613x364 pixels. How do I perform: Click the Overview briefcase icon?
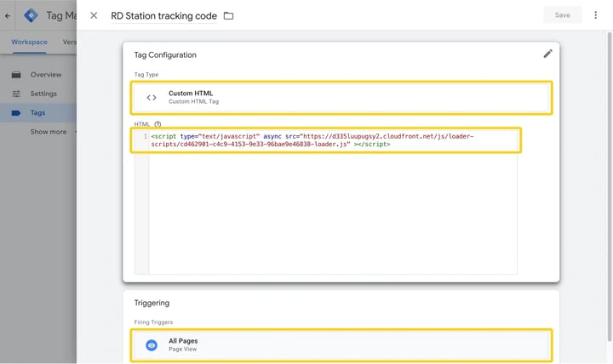[16, 75]
